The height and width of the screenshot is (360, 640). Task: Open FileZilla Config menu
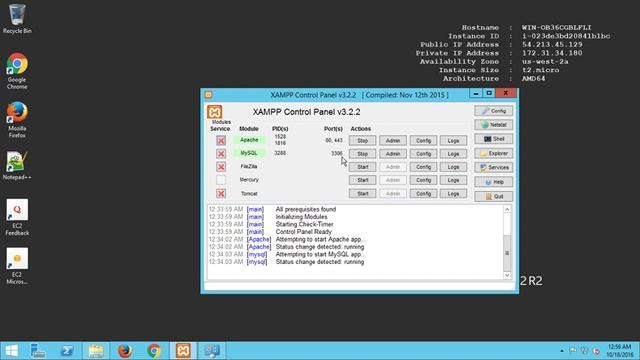423,167
